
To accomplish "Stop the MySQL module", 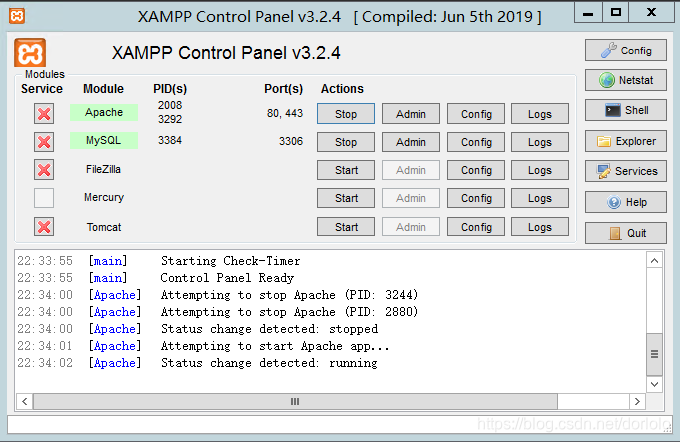I will (x=346, y=142).
